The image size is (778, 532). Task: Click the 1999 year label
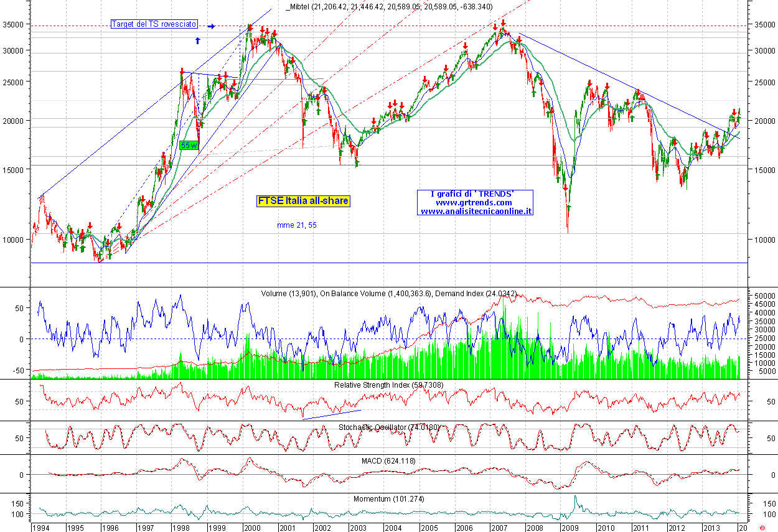217,528
